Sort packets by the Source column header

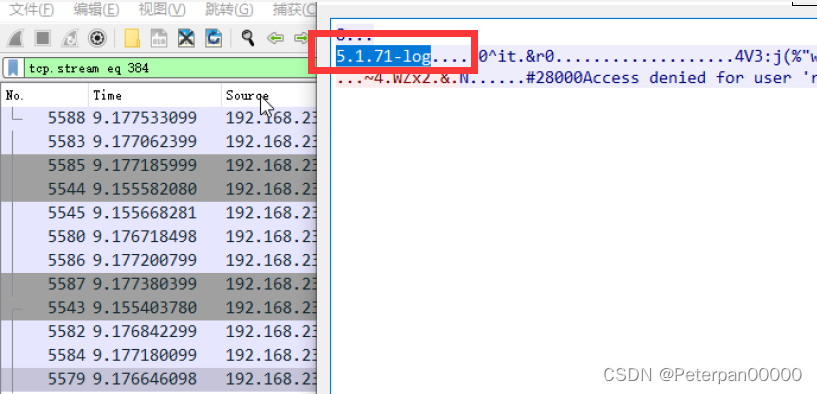[x=269, y=95]
